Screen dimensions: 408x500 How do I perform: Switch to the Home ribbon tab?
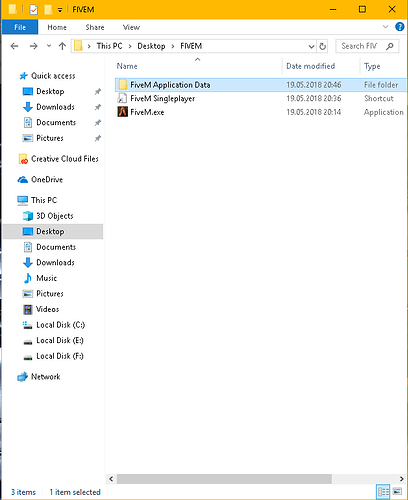coord(57,27)
